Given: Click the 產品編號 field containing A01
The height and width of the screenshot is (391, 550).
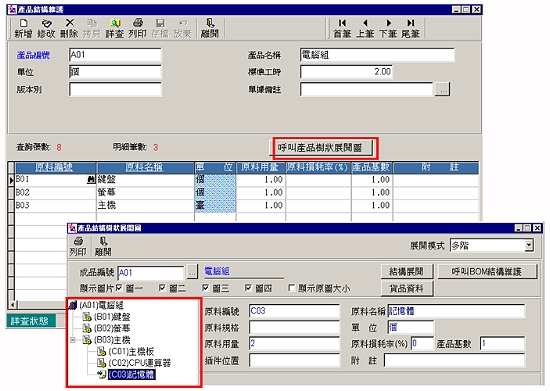Looking at the screenshot, I should click(115, 55).
